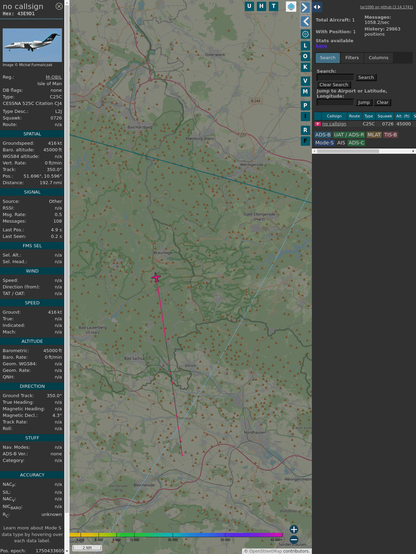Toggle the H map button
Viewport: 416px width, 554px height.
(x=261, y=6)
